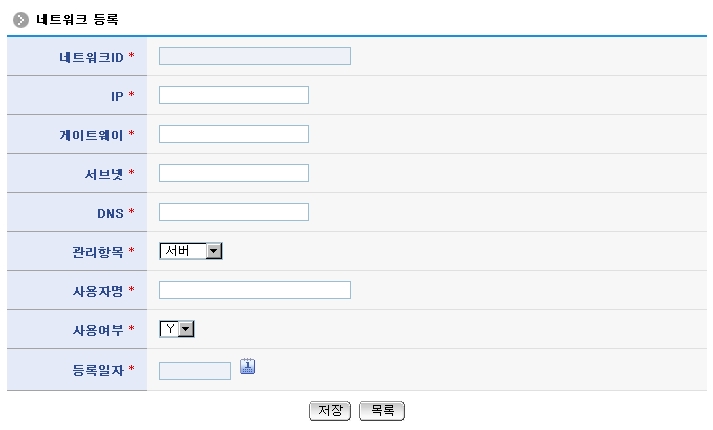Select the 게이트웨이 input box
Image resolution: width=713 pixels, height=430 pixels.
click(234, 134)
